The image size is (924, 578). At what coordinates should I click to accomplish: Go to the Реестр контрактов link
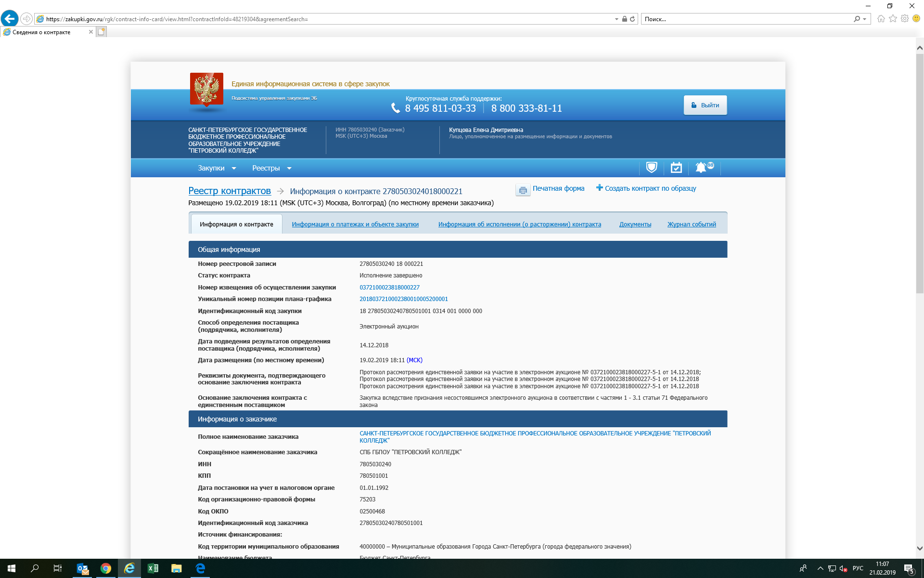coord(230,191)
